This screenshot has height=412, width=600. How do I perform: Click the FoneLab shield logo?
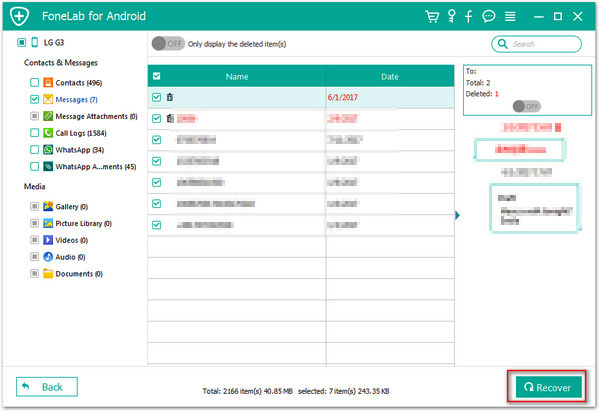click(x=20, y=16)
